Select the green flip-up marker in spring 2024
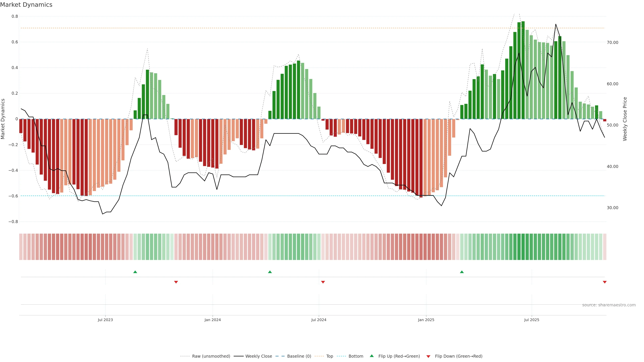The image size is (644, 362). pos(270,272)
